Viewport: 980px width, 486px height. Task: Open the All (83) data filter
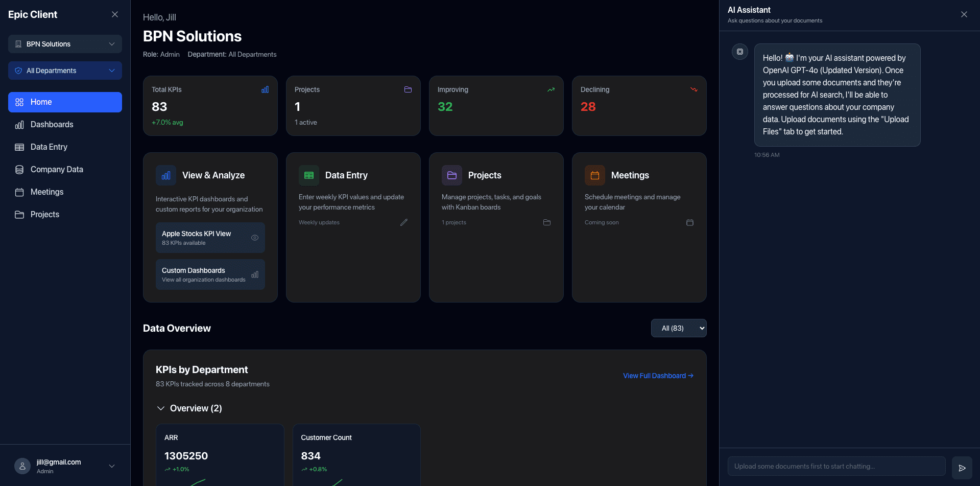(x=679, y=328)
